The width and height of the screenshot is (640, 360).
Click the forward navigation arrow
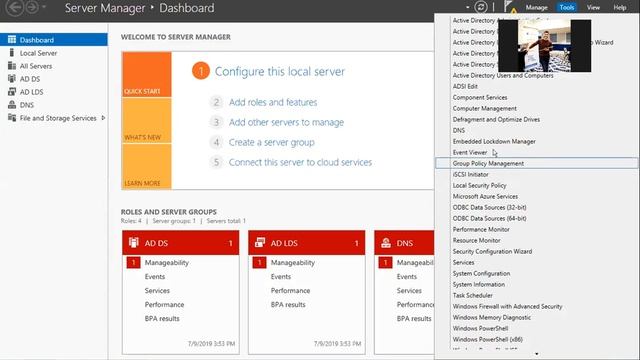32,7
